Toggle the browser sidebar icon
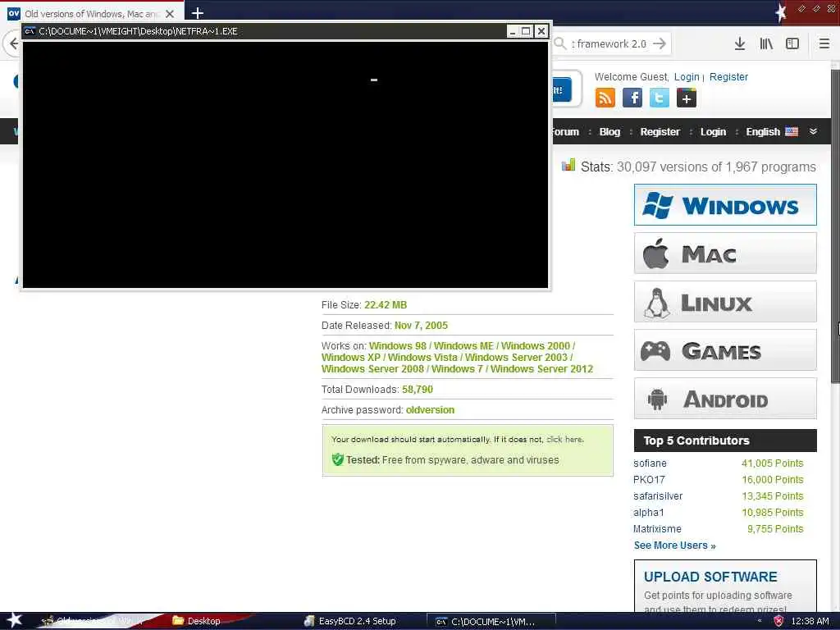The image size is (840, 630). [x=792, y=44]
